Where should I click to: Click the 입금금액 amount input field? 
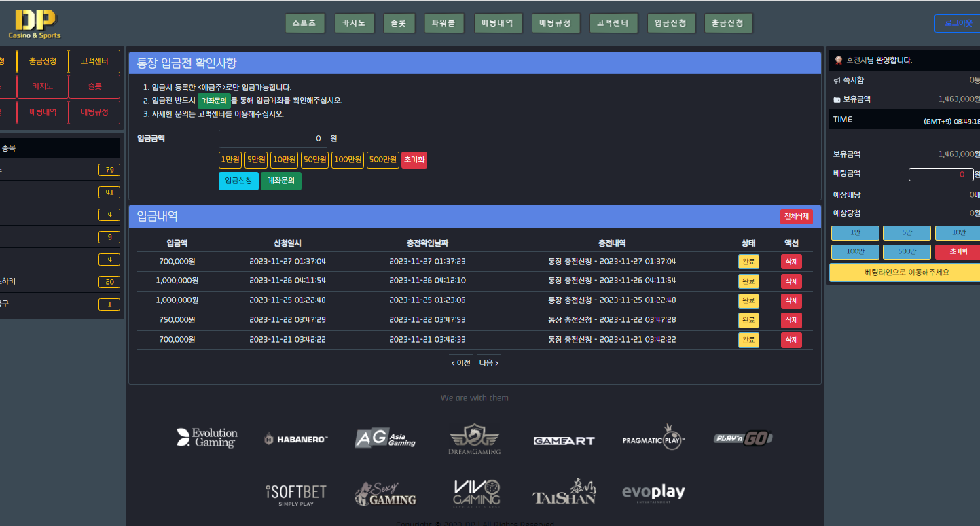(x=272, y=139)
